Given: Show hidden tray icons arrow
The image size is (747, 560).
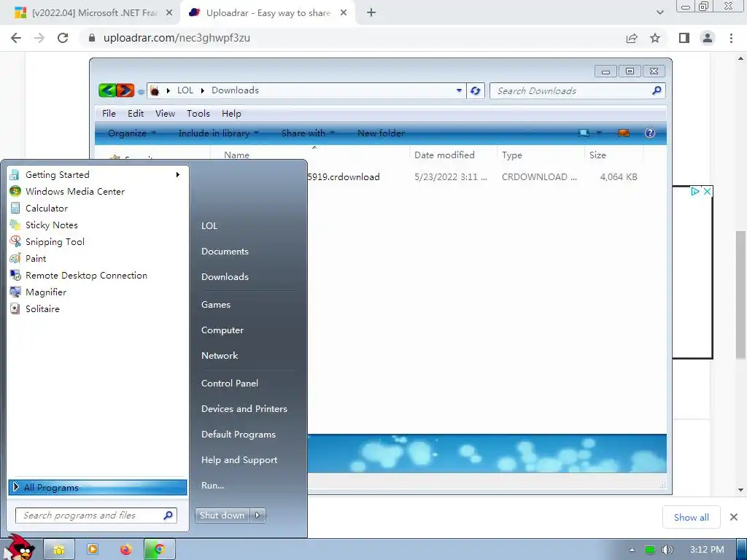Looking at the screenshot, I should pyautogui.click(x=632, y=550).
